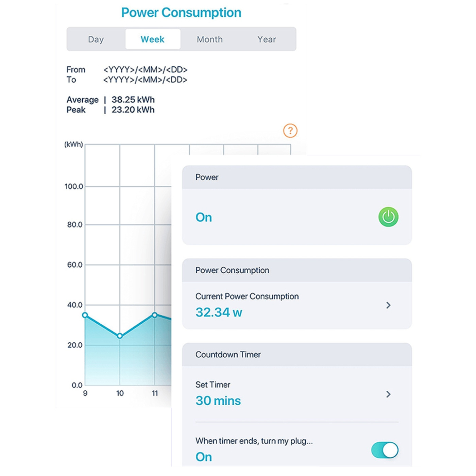Open Current Power Consumption details chevron
Image resolution: width=476 pixels, height=476 pixels.
(x=388, y=305)
